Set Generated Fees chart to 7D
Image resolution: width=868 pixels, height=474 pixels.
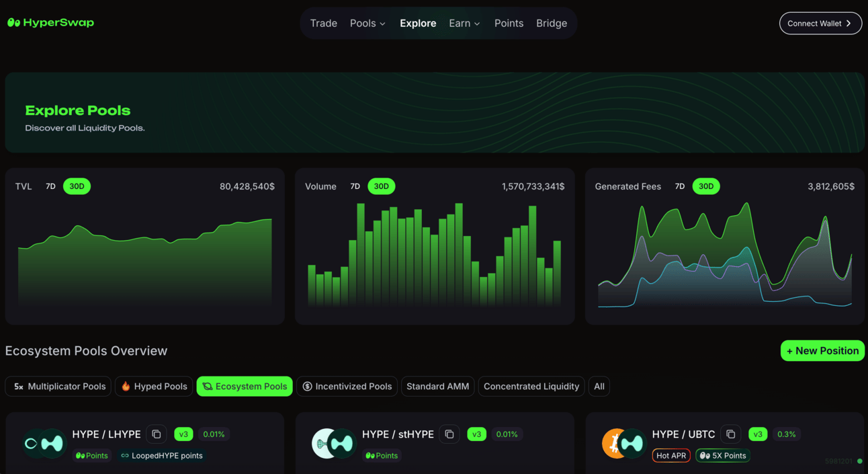pos(680,186)
